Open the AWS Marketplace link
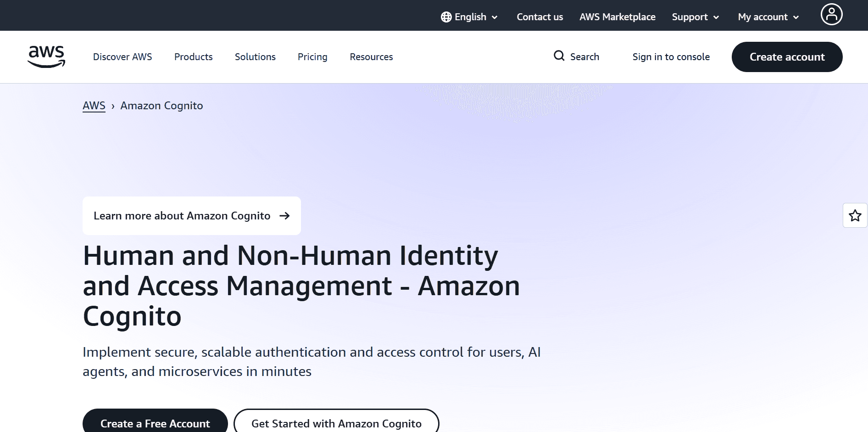 point(617,17)
